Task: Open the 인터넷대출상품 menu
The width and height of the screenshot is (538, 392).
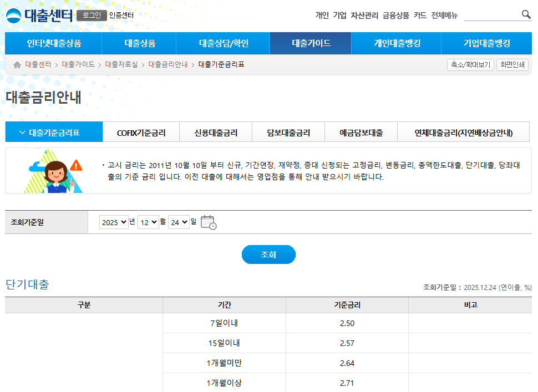Action: 54,43
